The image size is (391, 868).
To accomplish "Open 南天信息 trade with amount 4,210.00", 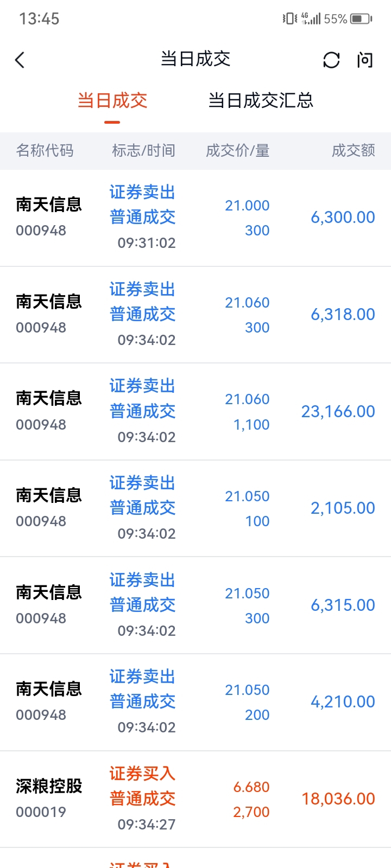I will (x=195, y=702).
